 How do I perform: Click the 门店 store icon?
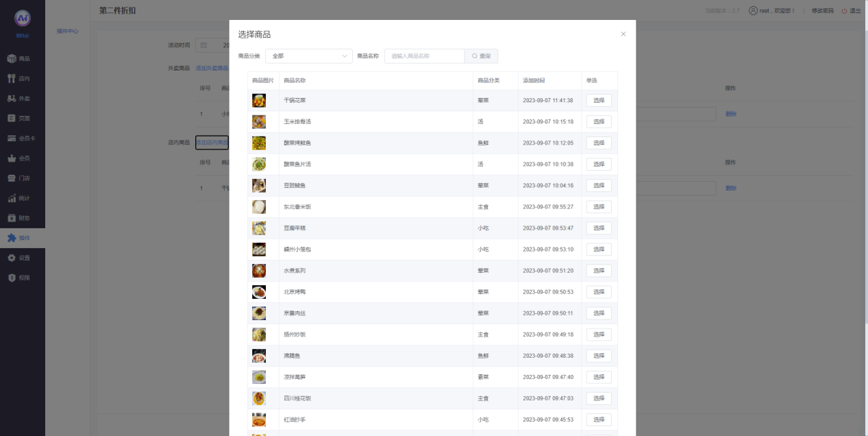click(x=12, y=178)
